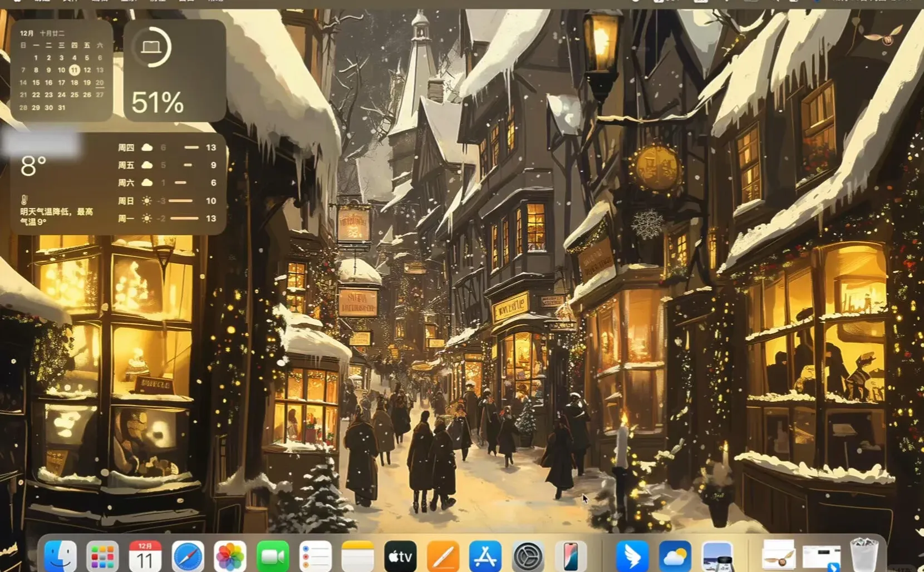Open the Notes app in the Dock
The image size is (924, 572).
tap(358, 556)
